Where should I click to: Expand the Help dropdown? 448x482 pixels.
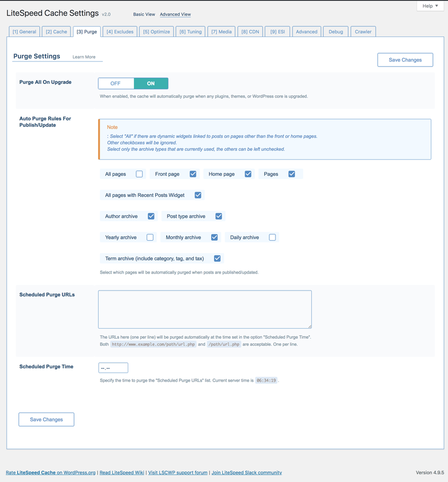tap(430, 6)
